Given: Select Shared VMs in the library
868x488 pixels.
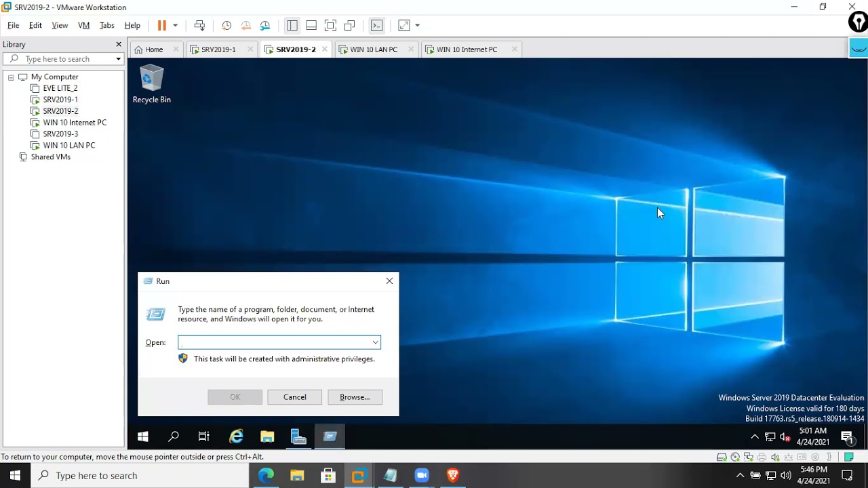Looking at the screenshot, I should 45,157.
